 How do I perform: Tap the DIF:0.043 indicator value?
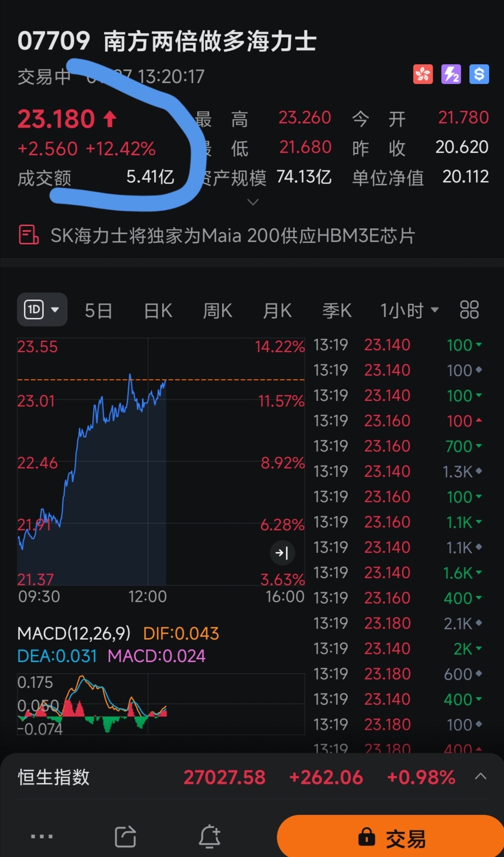(x=181, y=633)
